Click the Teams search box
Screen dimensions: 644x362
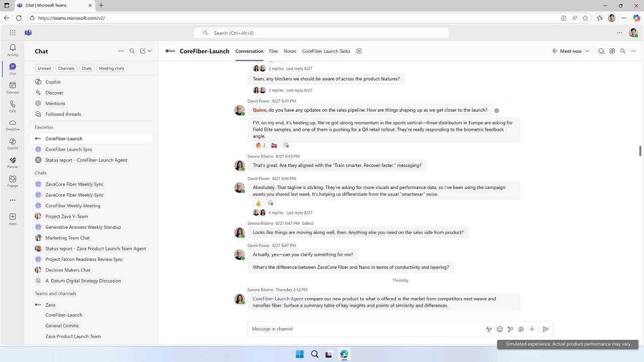pos(321,33)
